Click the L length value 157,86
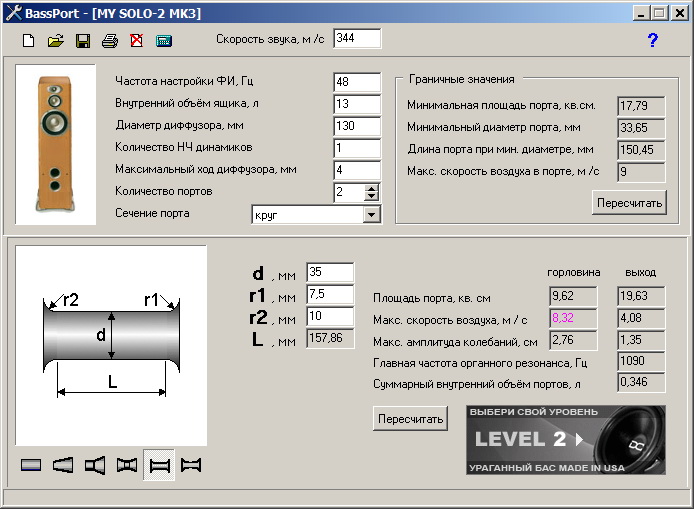Screen dimensions: 694x509 (x=330, y=338)
